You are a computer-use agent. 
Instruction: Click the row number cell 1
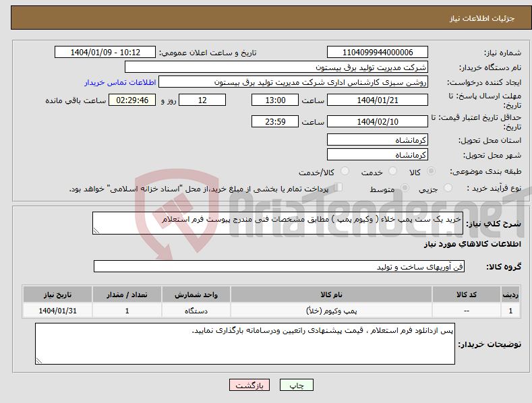[510, 311]
